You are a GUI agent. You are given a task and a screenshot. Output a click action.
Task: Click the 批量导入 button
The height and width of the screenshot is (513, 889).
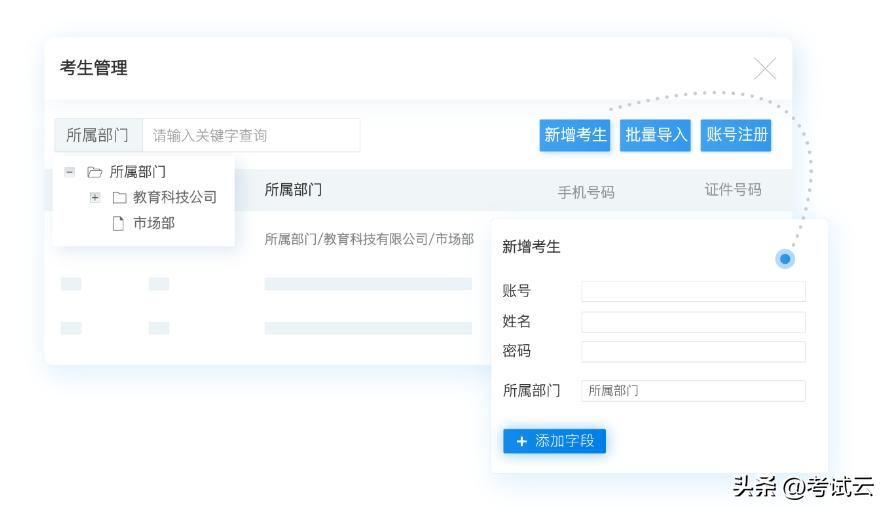pos(655,135)
